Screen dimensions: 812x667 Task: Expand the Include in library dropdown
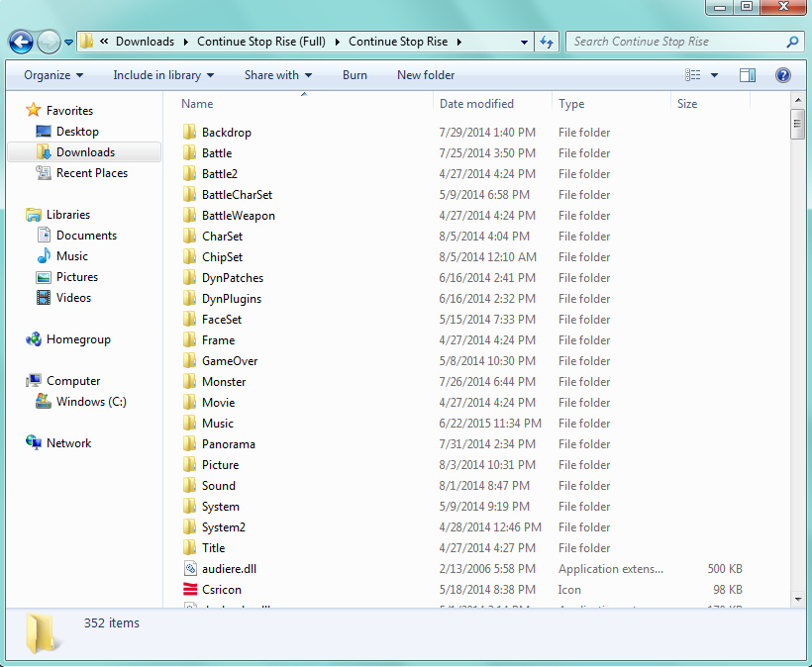click(x=162, y=75)
